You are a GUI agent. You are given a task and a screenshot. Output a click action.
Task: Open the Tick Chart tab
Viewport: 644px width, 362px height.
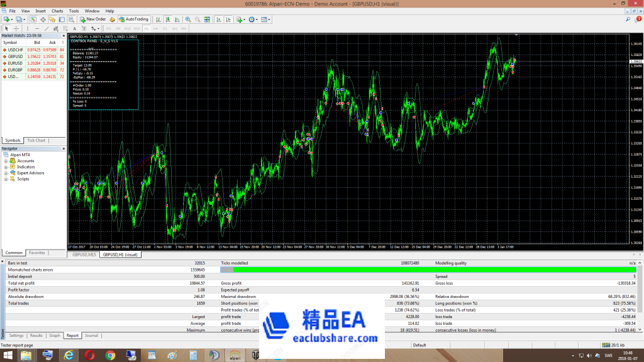[36, 141]
